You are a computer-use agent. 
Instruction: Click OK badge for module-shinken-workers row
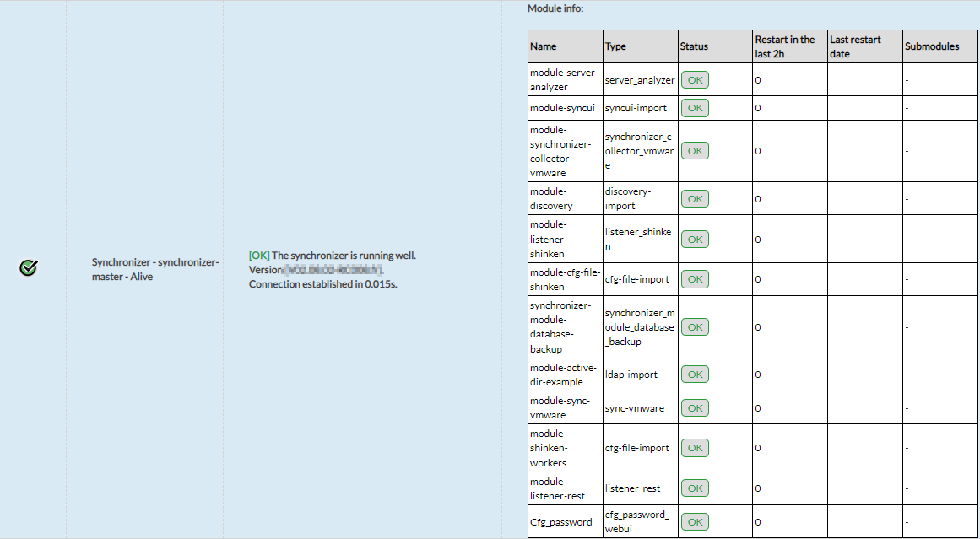695,448
